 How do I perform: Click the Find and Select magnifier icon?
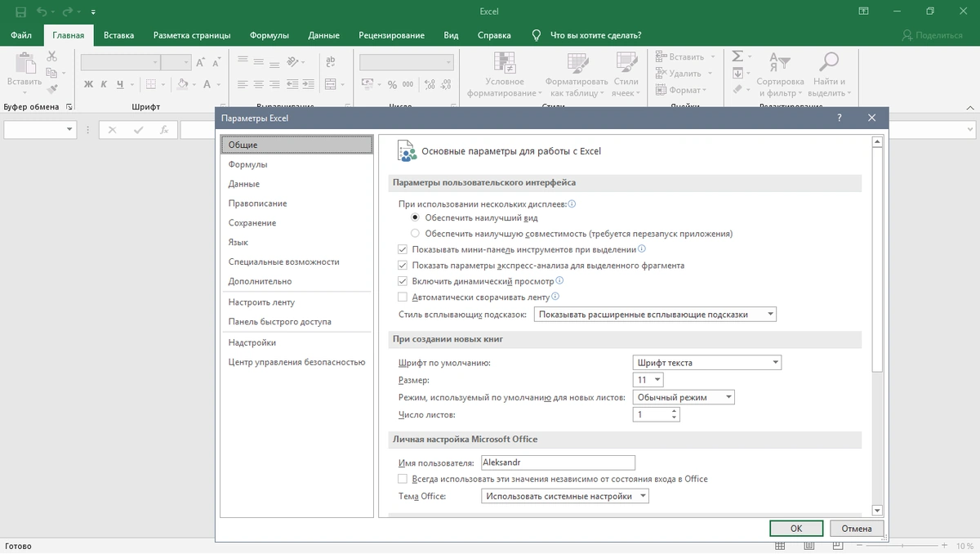[829, 63]
